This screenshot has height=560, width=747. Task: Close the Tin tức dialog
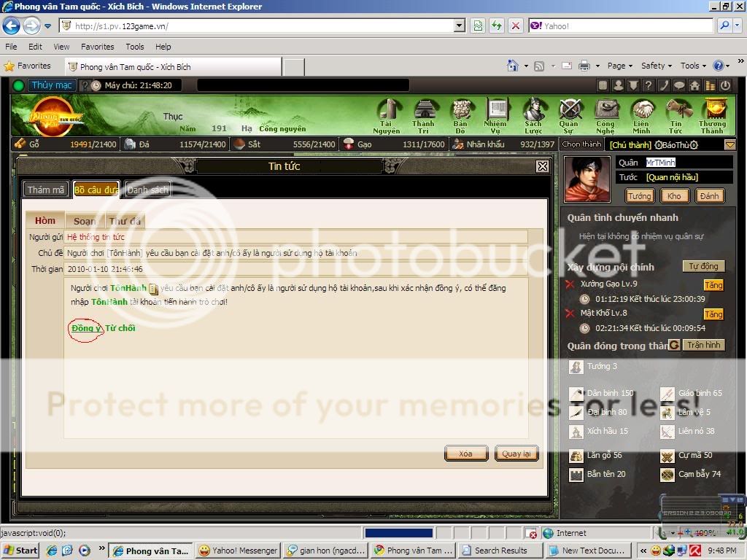[x=542, y=167]
